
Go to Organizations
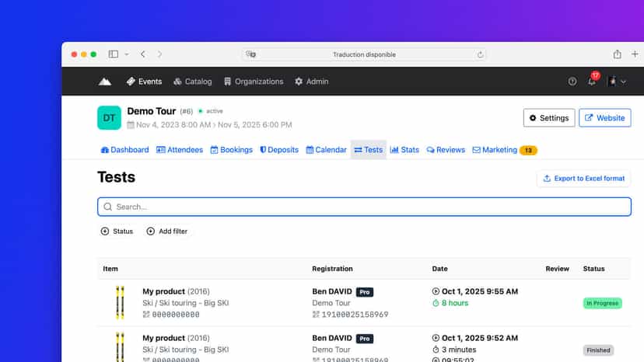click(254, 82)
